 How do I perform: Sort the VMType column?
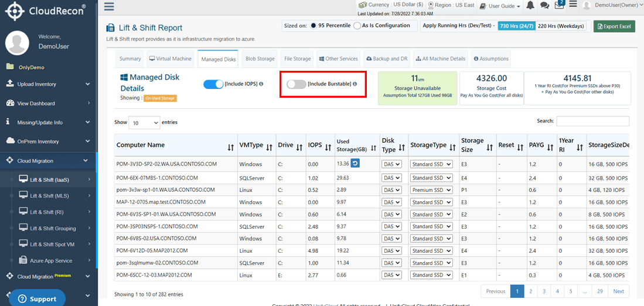[270, 147]
